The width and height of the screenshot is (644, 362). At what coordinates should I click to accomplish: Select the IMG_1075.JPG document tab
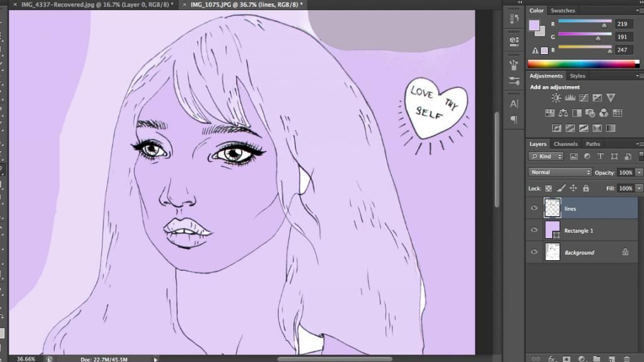click(247, 4)
